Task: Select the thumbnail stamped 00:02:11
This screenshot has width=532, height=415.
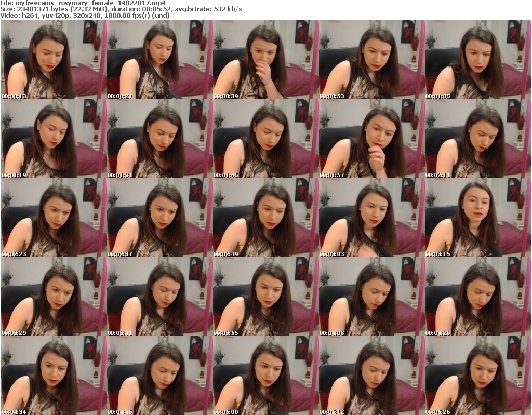Action: coord(477,139)
